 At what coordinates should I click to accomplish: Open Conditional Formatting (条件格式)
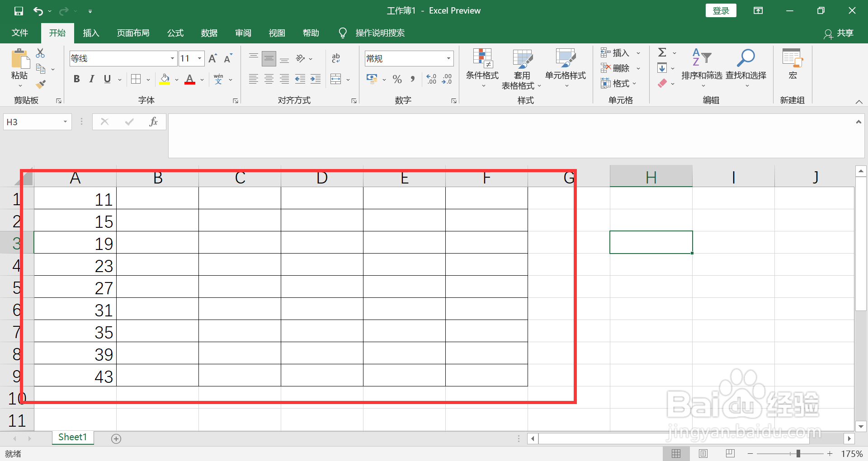(482, 68)
